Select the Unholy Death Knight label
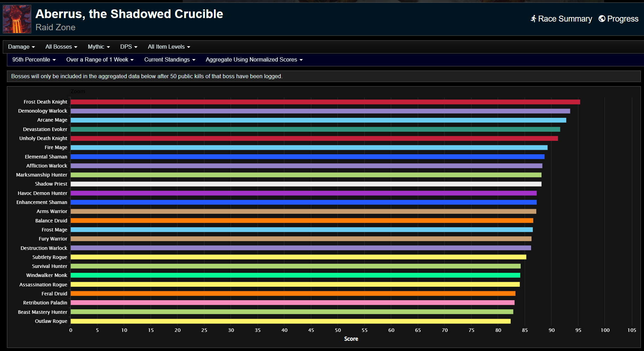644x351 pixels. tap(43, 138)
